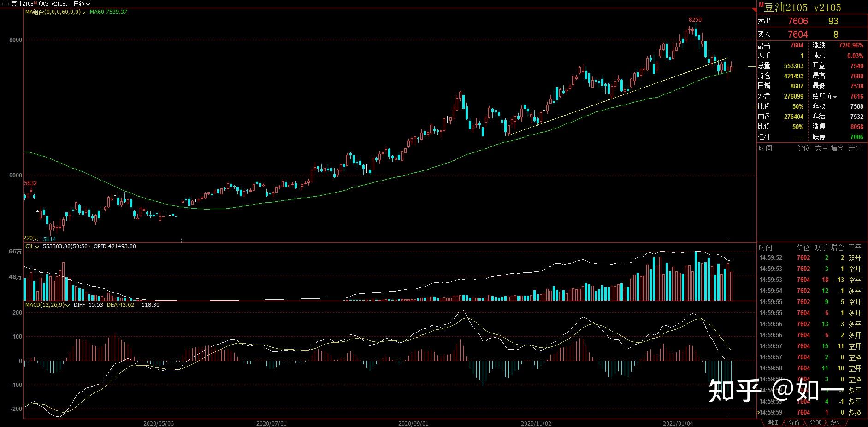Click the 5114 low price label on chart

pos(49,239)
